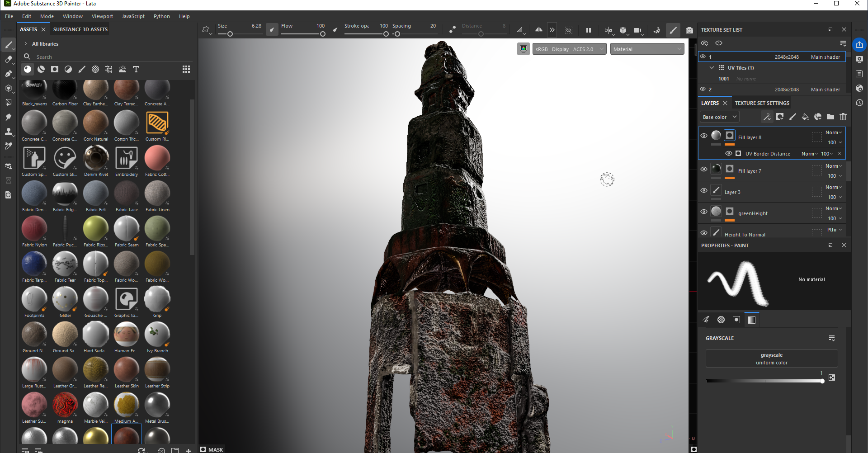Viewport: 868px width, 453px height.
Task: Select the Clone stamp tool
Action: [x=8, y=132]
